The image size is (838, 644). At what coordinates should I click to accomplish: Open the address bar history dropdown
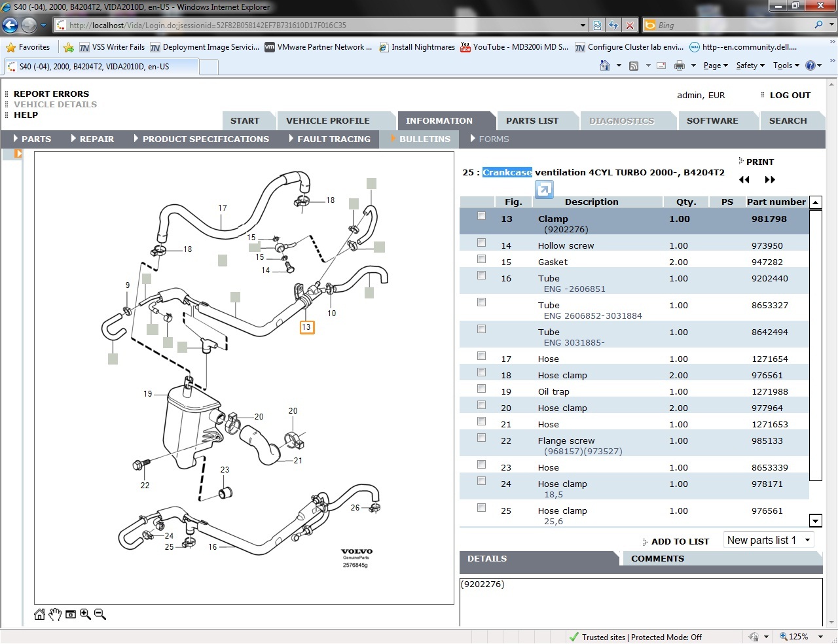click(583, 26)
